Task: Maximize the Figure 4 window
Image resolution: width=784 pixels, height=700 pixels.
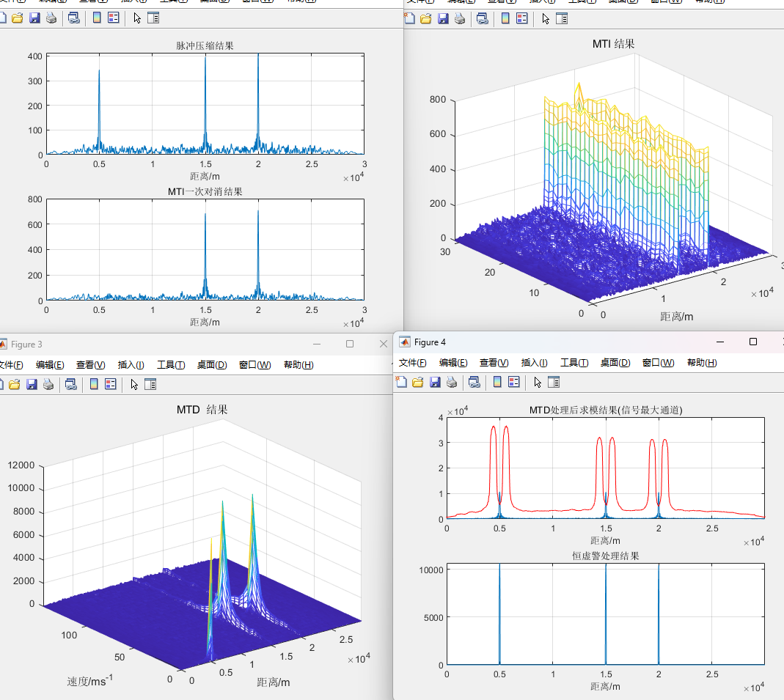Action: point(752,342)
